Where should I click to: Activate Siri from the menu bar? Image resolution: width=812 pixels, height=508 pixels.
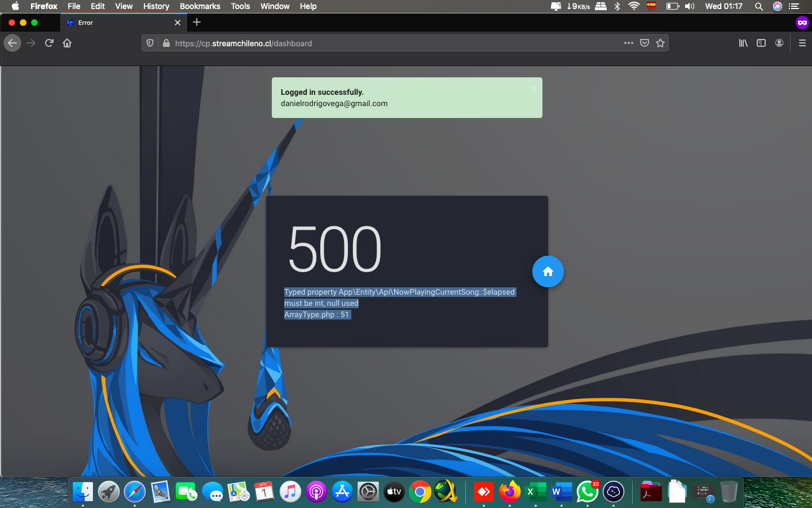tap(778, 6)
